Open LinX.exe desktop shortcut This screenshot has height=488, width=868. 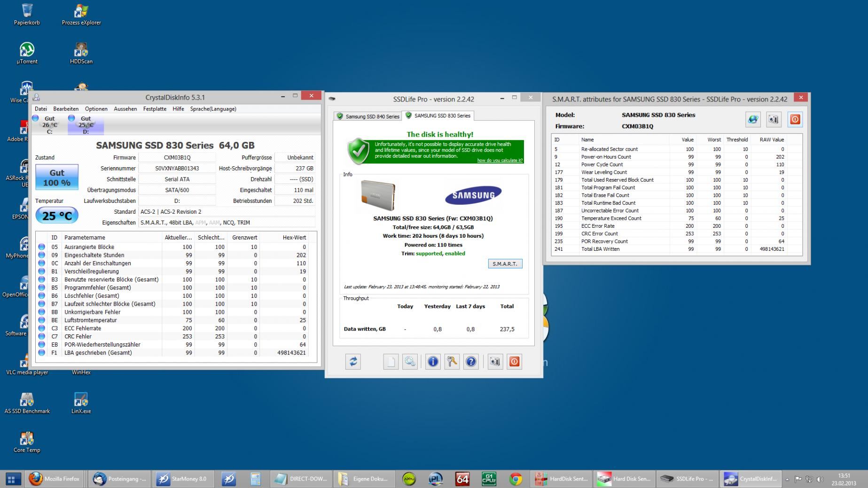(81, 403)
